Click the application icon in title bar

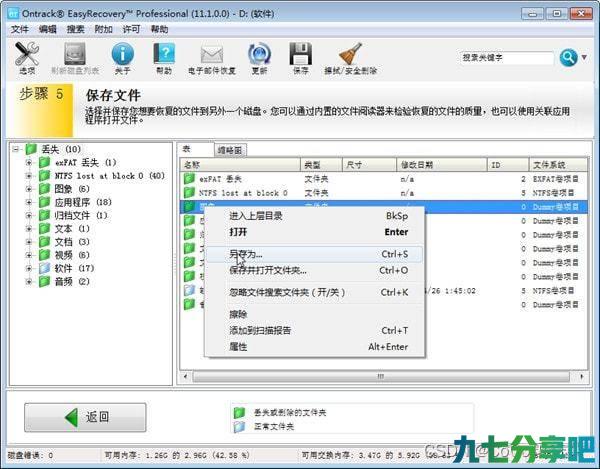(13, 14)
